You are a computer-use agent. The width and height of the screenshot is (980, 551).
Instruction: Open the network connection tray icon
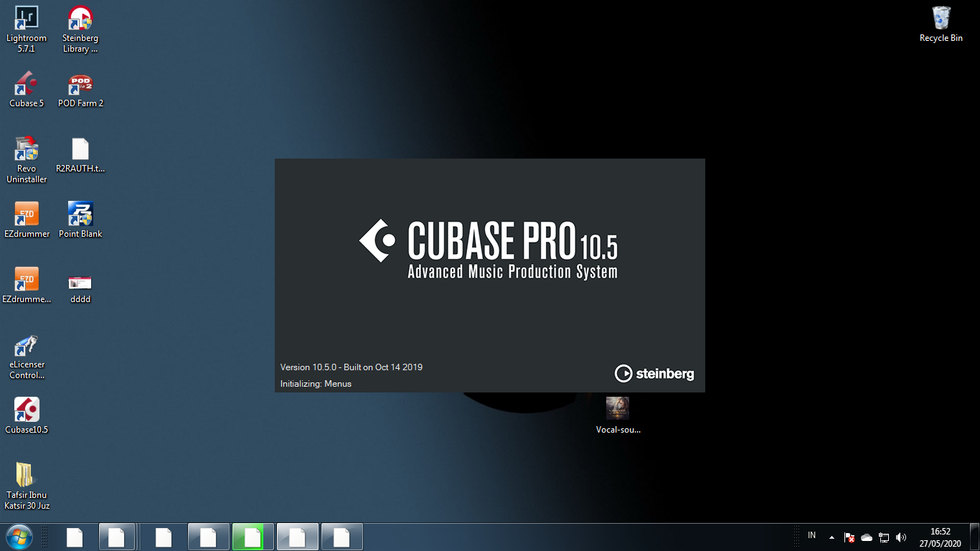(884, 537)
